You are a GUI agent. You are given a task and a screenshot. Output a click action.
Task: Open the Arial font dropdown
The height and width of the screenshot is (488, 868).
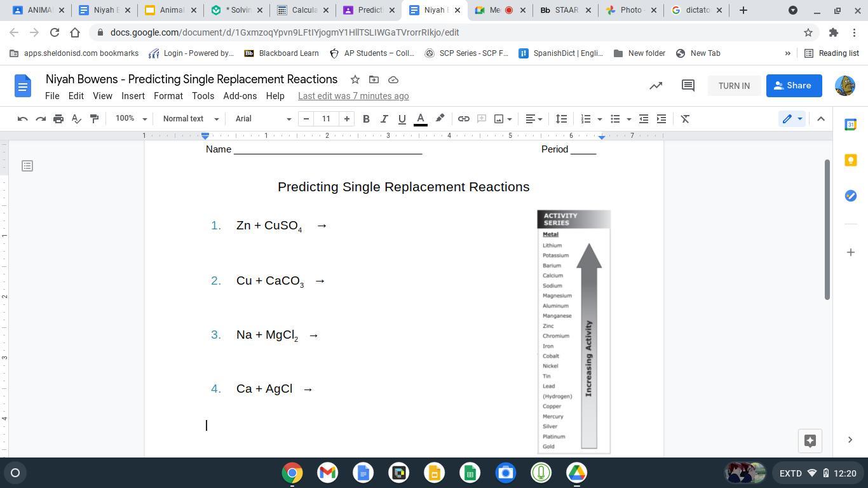tap(263, 119)
